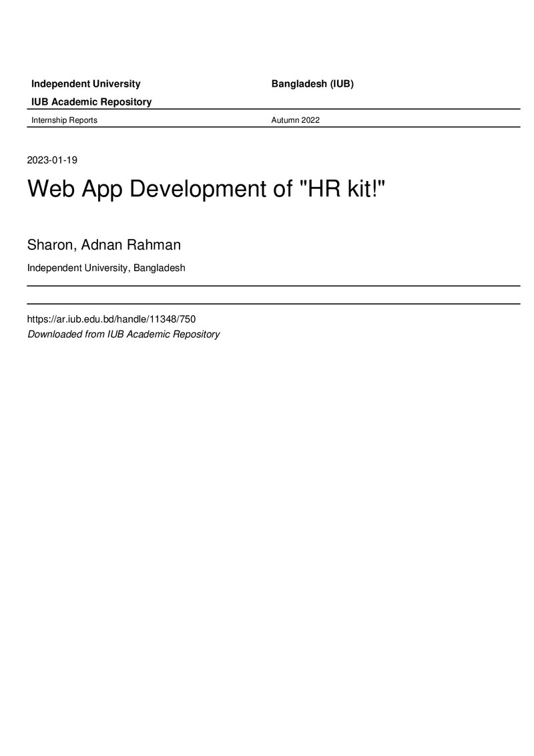Click the "Autumn 2022" term label
This screenshot has width=534, height=756.
point(296,120)
